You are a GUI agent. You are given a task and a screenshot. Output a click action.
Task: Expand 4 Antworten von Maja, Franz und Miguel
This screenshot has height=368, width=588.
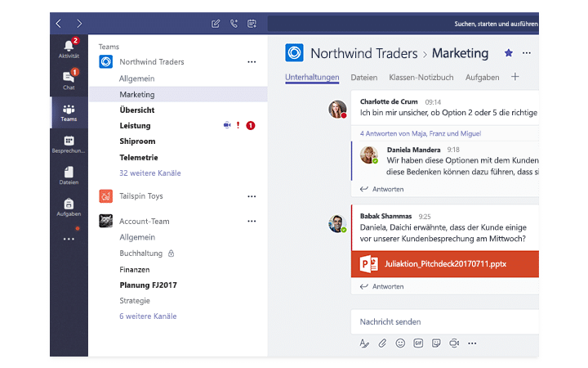[x=421, y=133]
